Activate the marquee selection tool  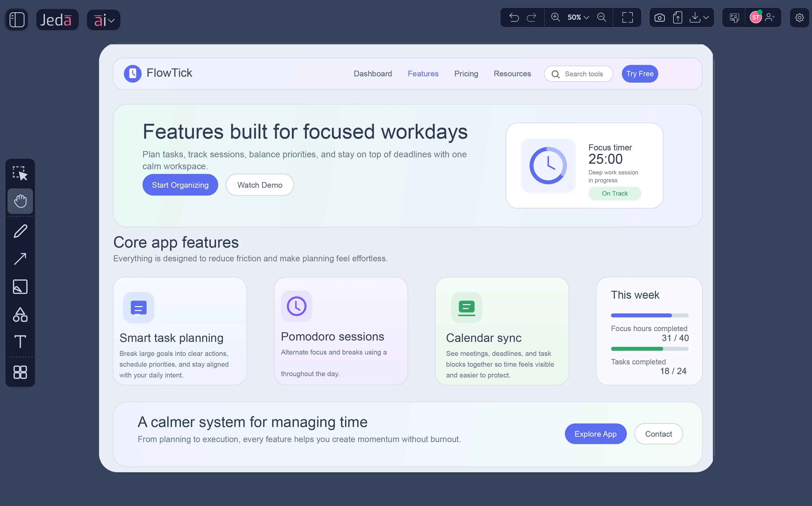click(x=20, y=173)
